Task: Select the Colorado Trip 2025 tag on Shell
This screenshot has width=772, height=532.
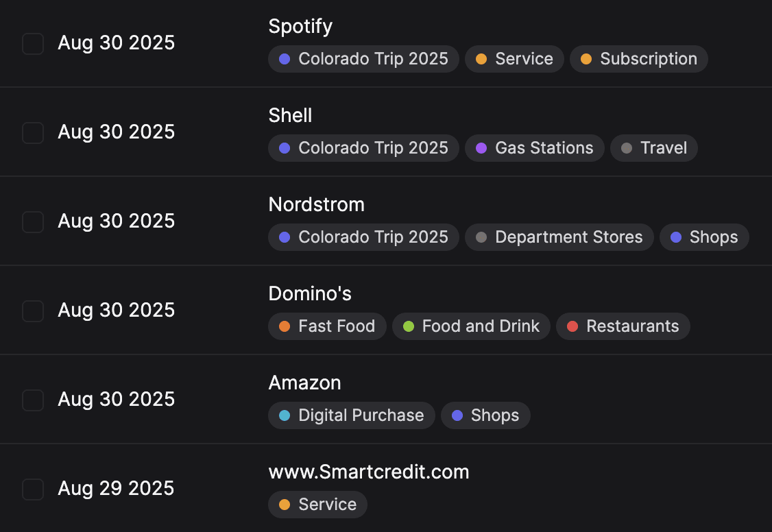Action: tap(363, 148)
